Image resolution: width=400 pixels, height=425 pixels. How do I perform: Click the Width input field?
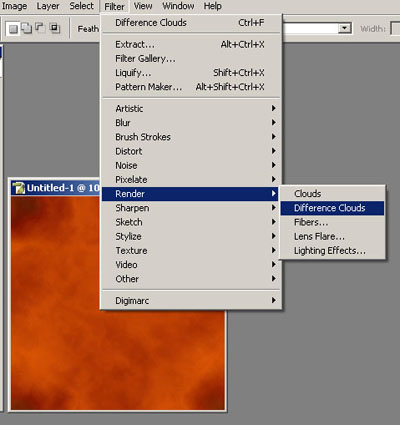(395, 29)
